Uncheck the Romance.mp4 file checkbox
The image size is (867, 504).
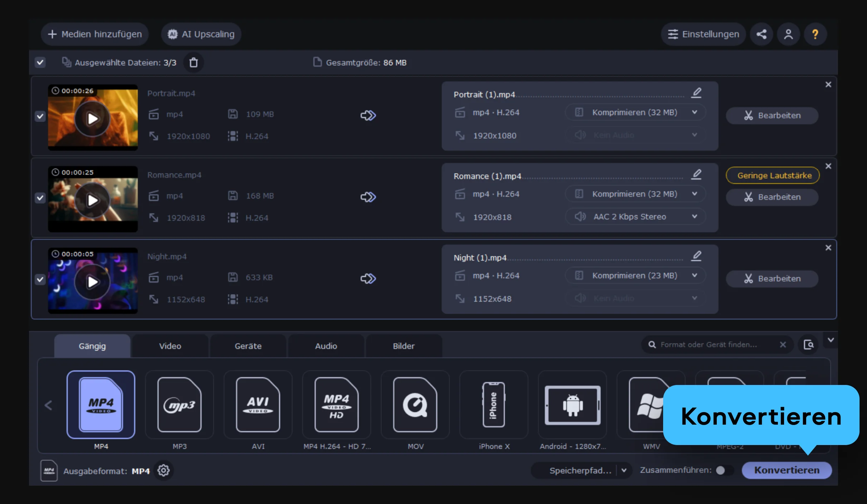pos(40,198)
